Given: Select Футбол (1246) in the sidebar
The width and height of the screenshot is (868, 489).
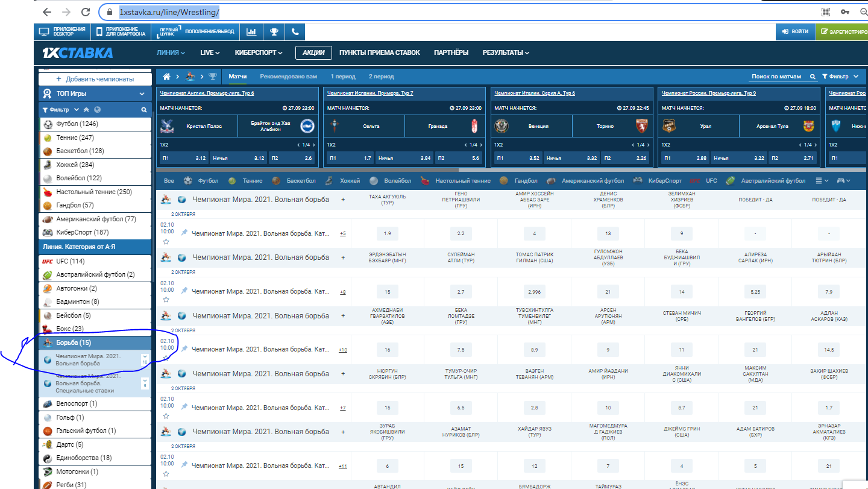Looking at the screenshot, I should tap(95, 124).
